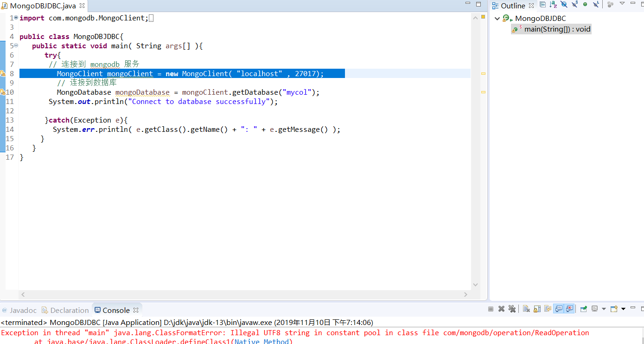
Task: Click the Open Console icon
Action: point(614,309)
